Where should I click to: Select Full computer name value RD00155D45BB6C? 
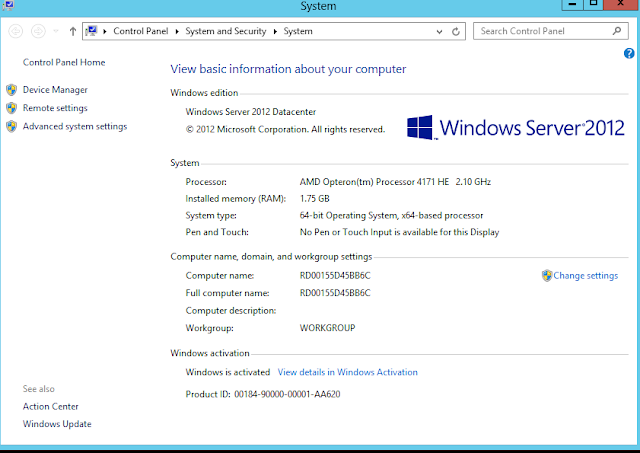pyautogui.click(x=335, y=293)
